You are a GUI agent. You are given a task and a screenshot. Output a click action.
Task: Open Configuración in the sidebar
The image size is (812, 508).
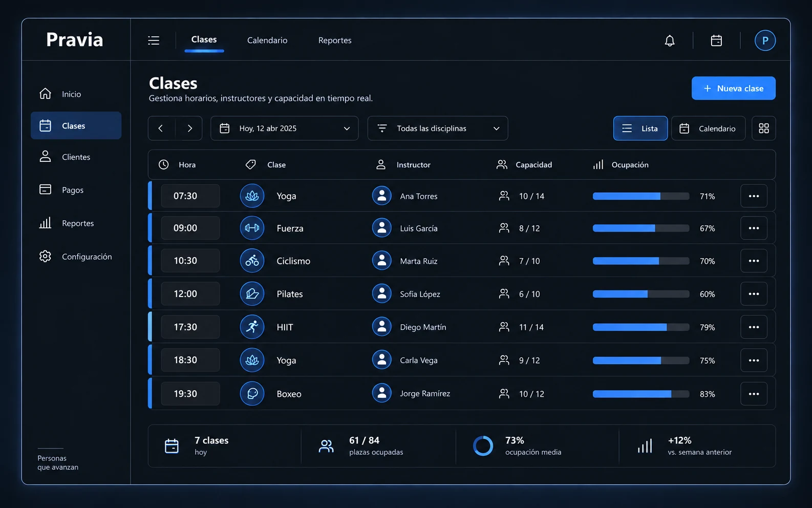76,257
